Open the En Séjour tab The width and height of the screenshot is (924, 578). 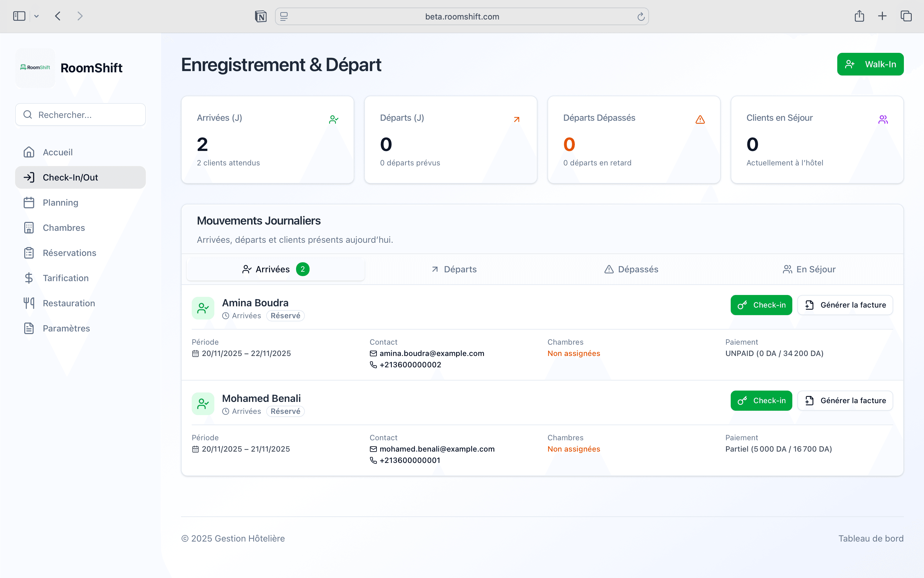point(809,269)
